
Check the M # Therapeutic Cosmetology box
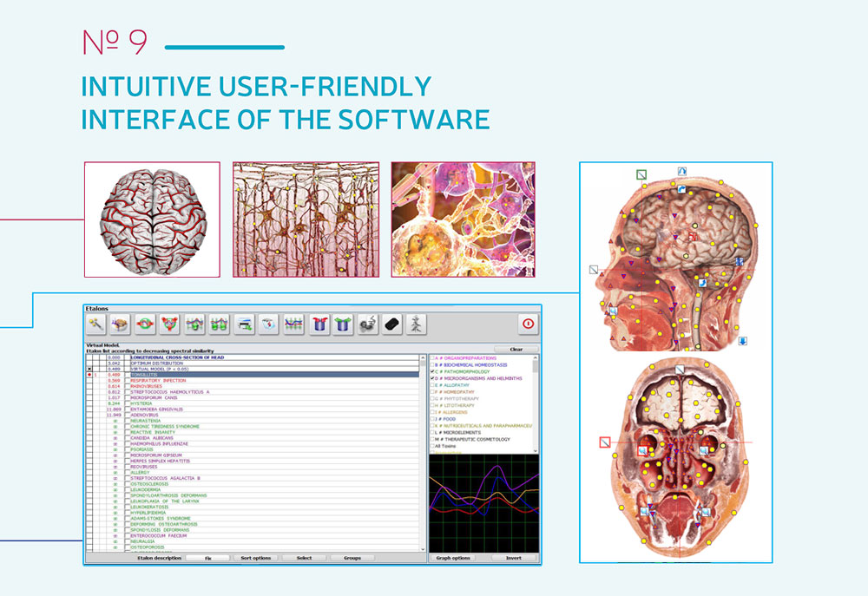tap(432, 439)
